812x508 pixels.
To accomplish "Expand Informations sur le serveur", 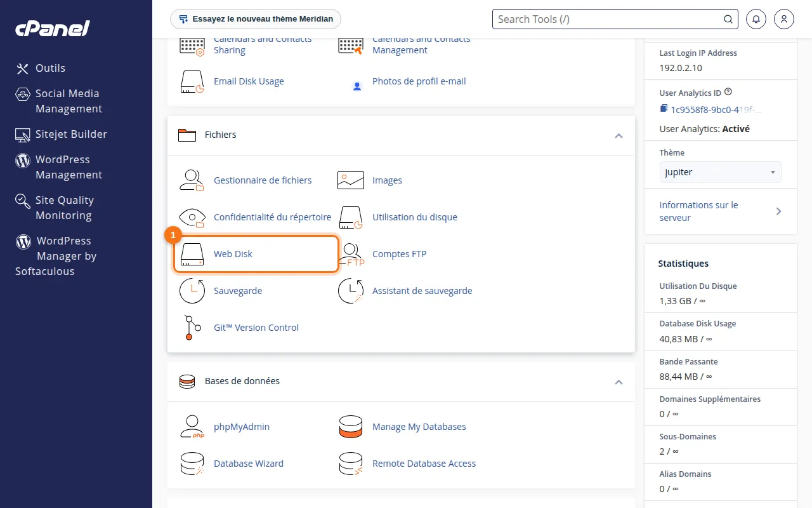I will coord(721,211).
